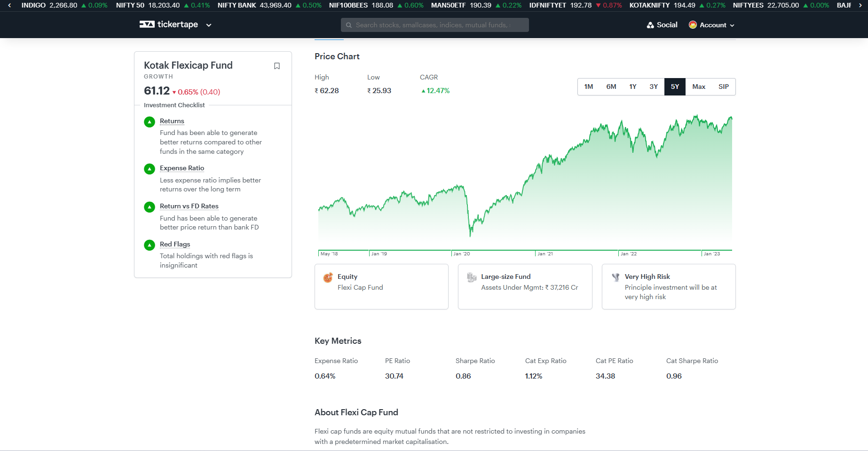Open the Expense Ratio checklist link
868x451 pixels.
pyautogui.click(x=182, y=168)
